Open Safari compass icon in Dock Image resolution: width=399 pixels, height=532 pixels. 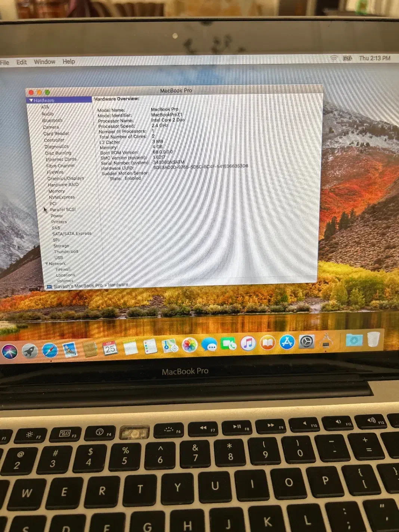pos(50,350)
